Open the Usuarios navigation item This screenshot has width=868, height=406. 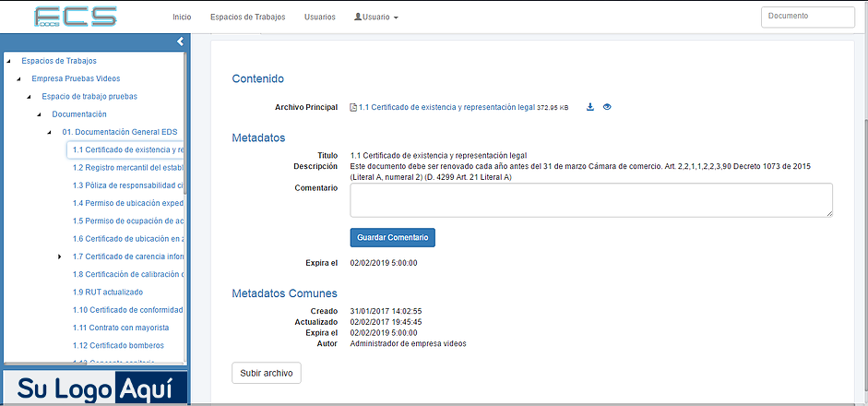[x=319, y=17]
